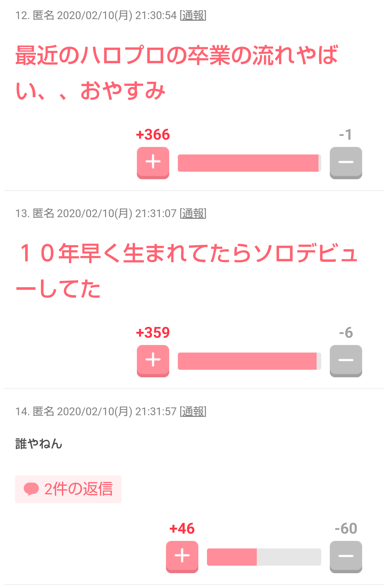Click the +366 vote count

[x=153, y=135]
